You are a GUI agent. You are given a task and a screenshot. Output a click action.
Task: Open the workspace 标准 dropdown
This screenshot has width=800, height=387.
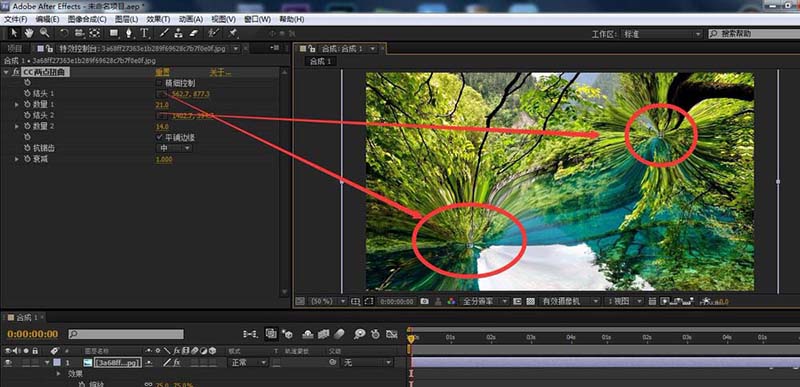pyautogui.click(x=662, y=34)
